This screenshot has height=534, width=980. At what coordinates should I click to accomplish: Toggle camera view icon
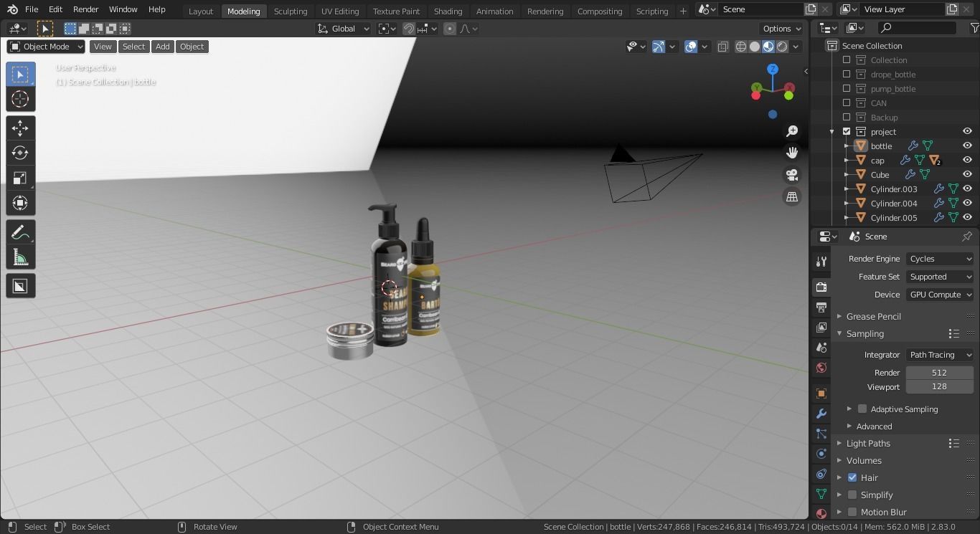(792, 175)
